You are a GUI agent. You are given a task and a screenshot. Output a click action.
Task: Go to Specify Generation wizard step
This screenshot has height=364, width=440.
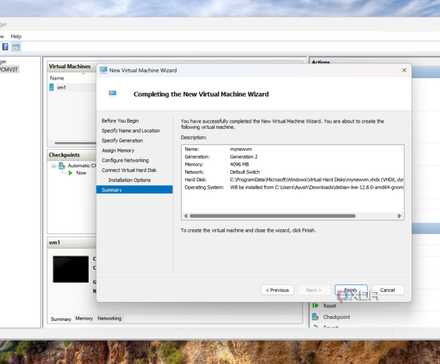click(122, 141)
